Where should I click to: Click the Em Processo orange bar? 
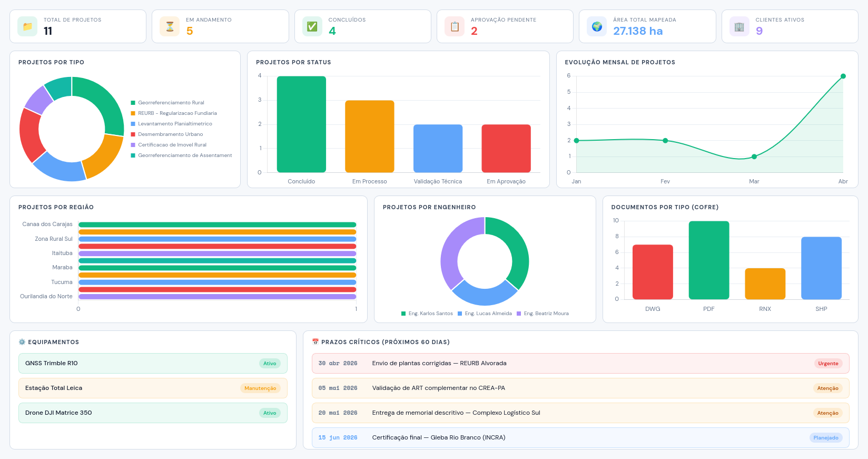coord(370,136)
